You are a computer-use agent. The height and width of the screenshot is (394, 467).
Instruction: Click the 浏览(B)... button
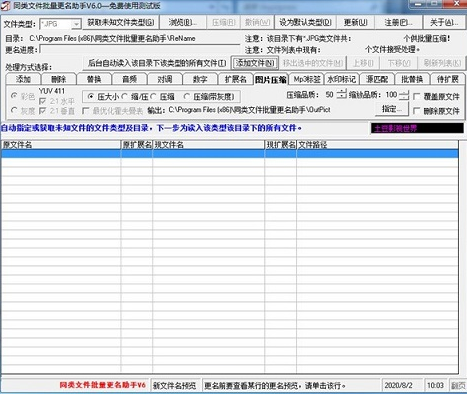pyautogui.click(x=183, y=22)
